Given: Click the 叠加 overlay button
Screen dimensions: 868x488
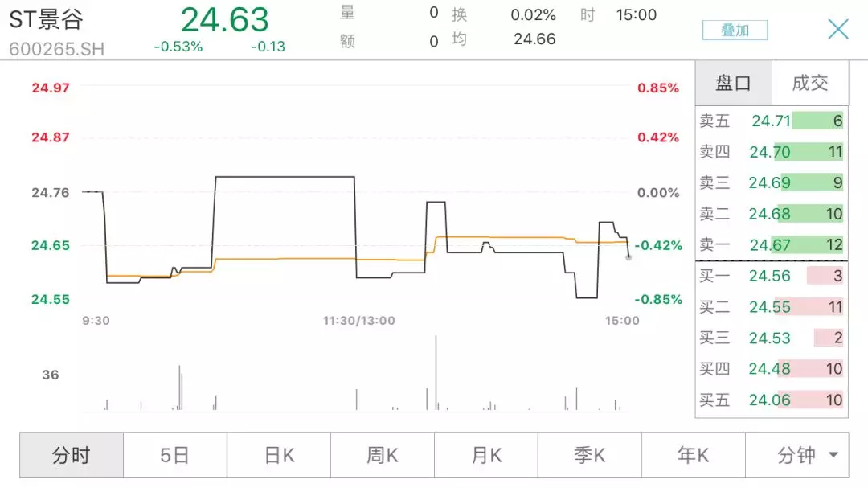Looking at the screenshot, I should coord(735,30).
